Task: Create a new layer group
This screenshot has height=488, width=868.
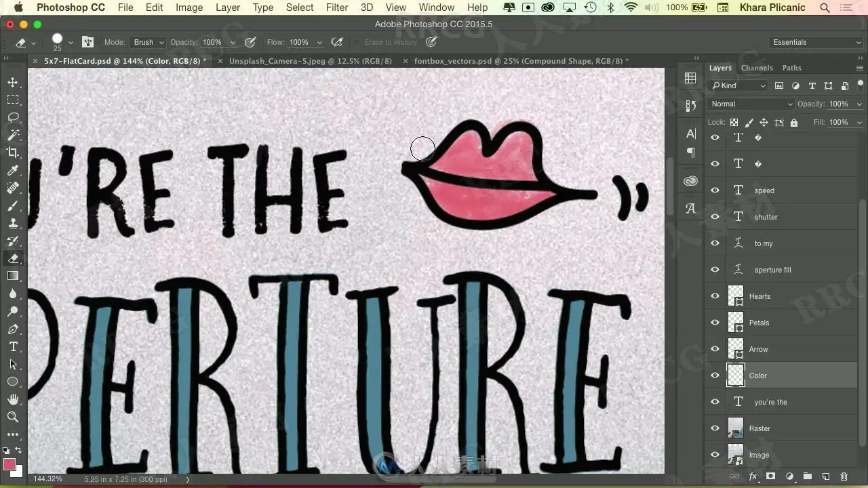Action: 807,477
